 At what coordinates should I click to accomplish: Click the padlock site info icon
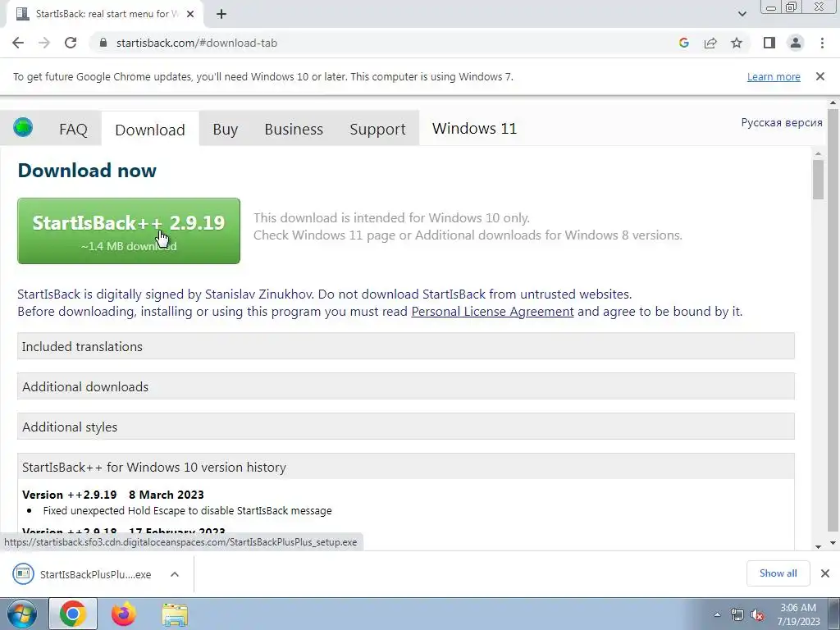point(103,43)
